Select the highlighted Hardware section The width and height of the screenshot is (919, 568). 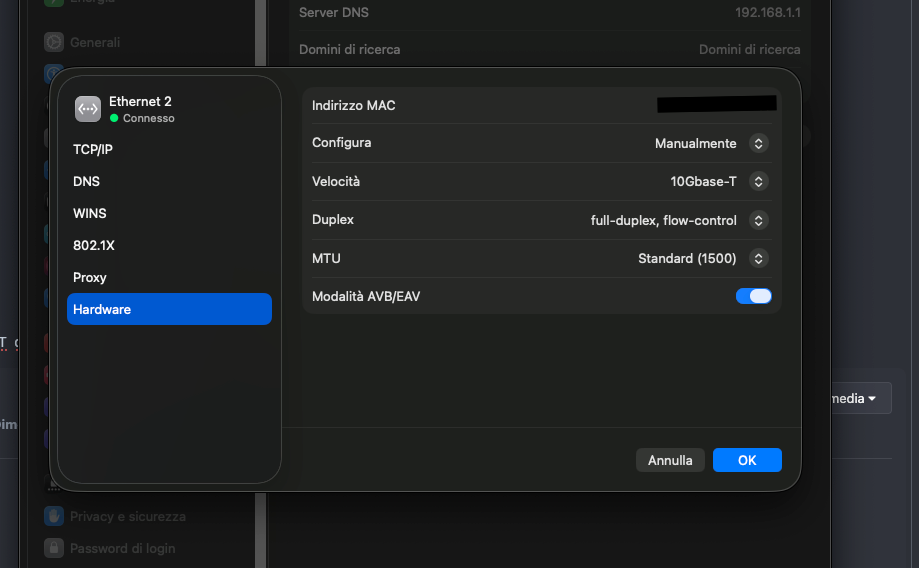pos(102,309)
